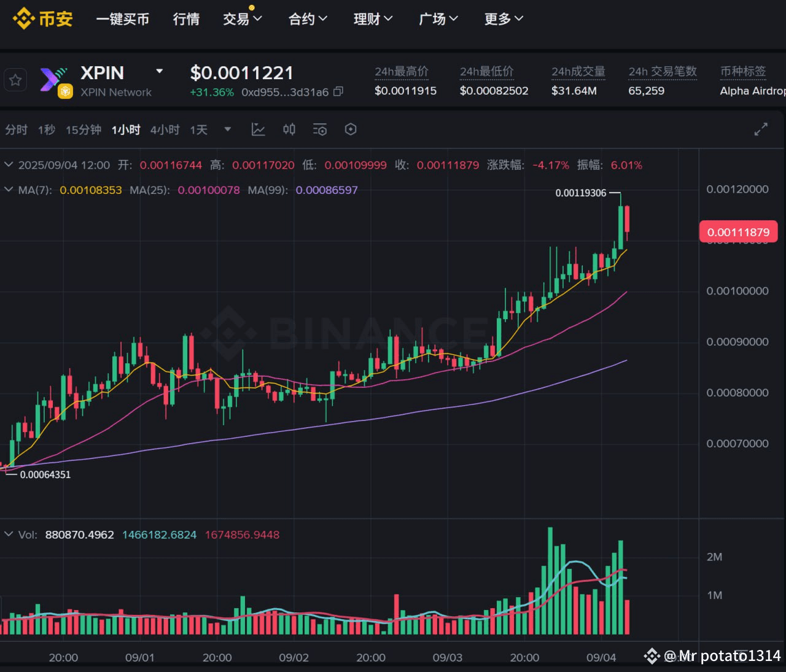Click the 24h最高价 label

point(402,71)
